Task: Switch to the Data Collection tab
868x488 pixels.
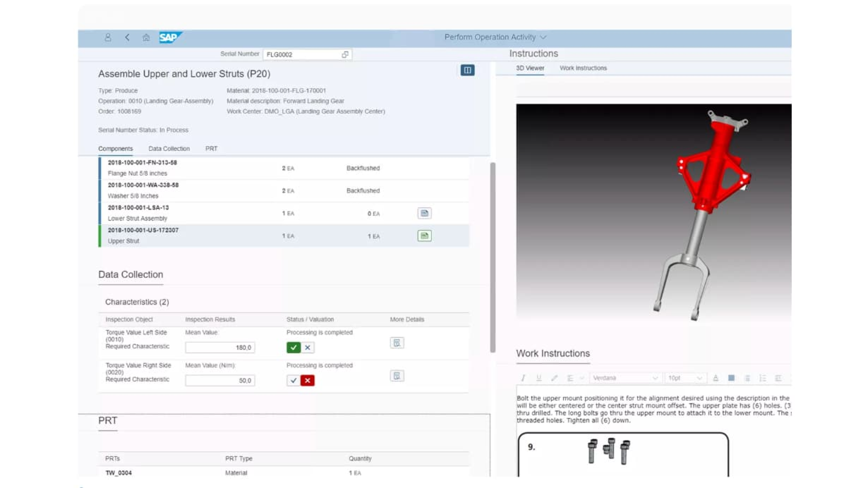Action: click(169, 148)
